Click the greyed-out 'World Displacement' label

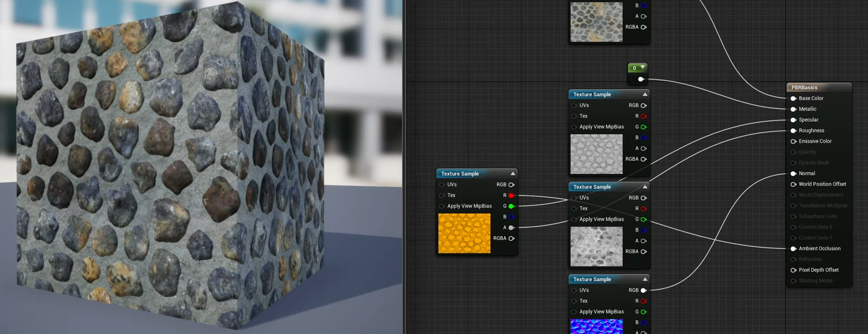[821, 195]
